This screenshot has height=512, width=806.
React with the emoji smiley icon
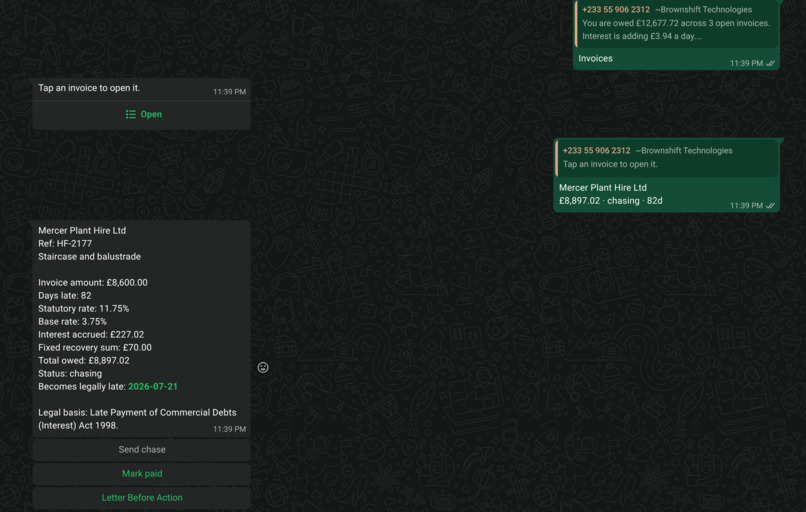point(263,367)
